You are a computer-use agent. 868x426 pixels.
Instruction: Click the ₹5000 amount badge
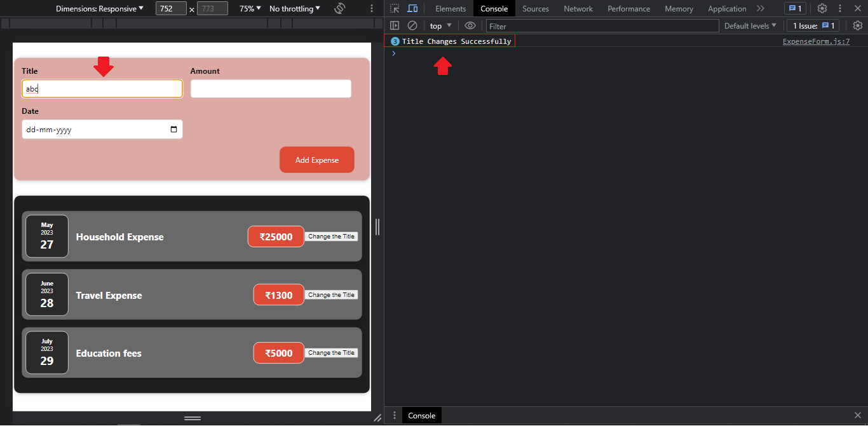(x=279, y=353)
